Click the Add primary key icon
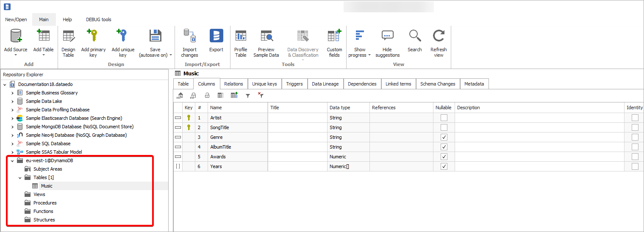The height and width of the screenshot is (232, 644). pyautogui.click(x=93, y=36)
